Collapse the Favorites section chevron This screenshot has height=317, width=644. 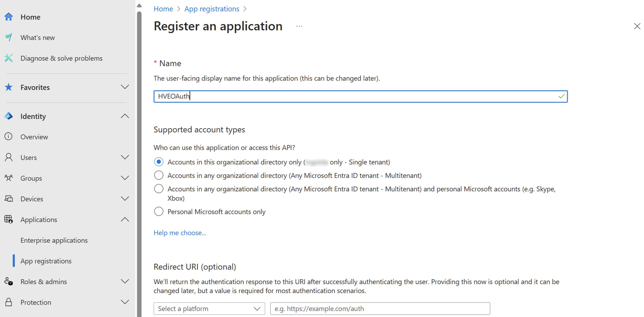[x=125, y=87]
